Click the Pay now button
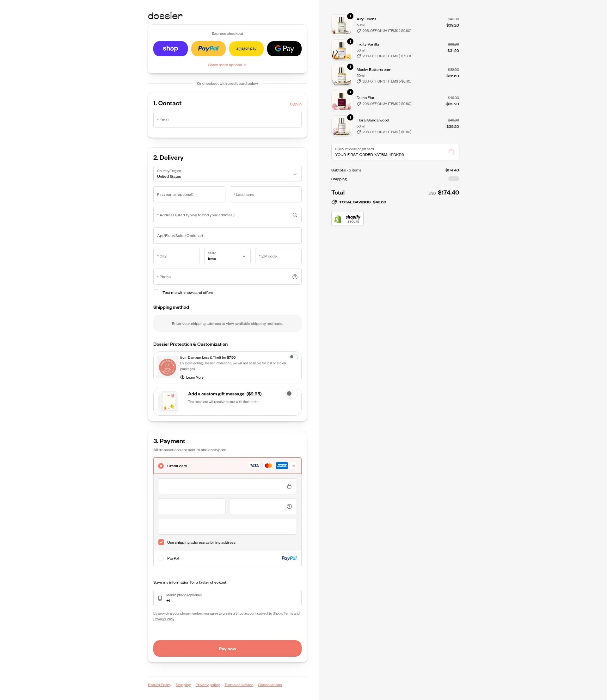 (x=227, y=648)
